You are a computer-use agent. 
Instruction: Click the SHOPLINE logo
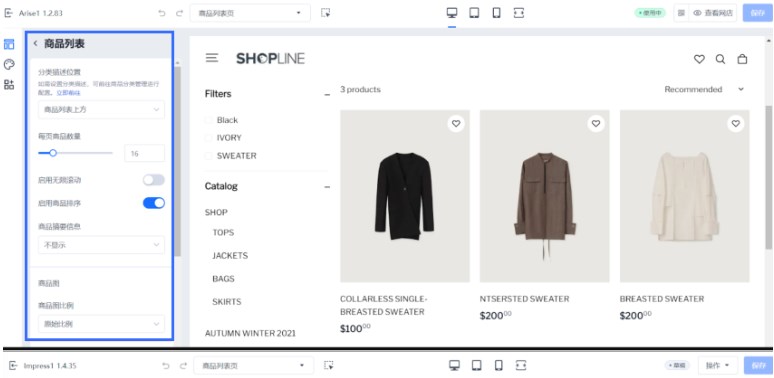[271, 58]
